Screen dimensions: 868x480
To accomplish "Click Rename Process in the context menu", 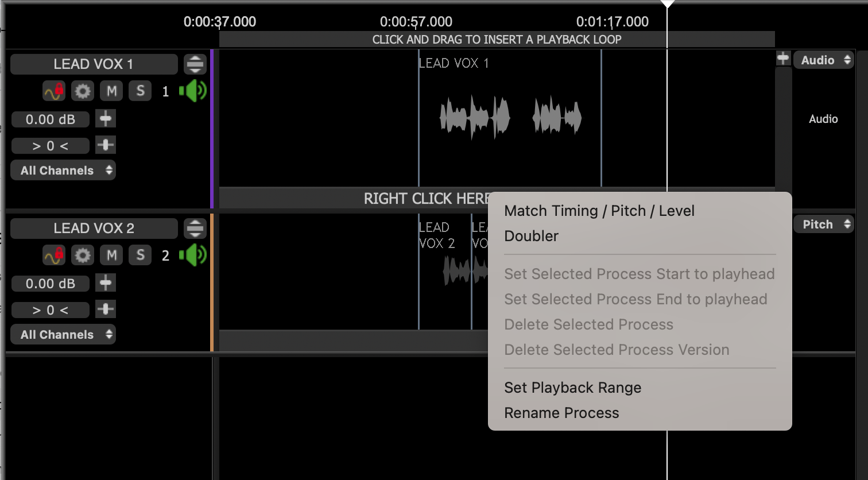I will coord(561,413).
